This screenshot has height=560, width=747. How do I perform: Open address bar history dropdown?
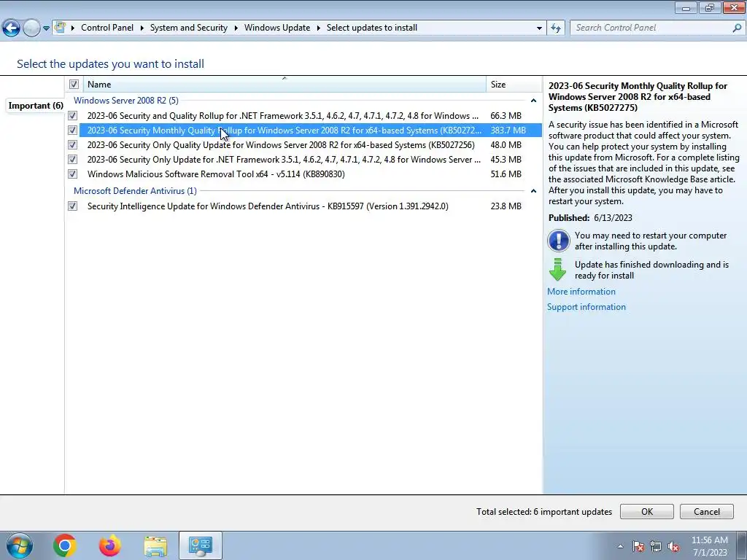pos(539,28)
